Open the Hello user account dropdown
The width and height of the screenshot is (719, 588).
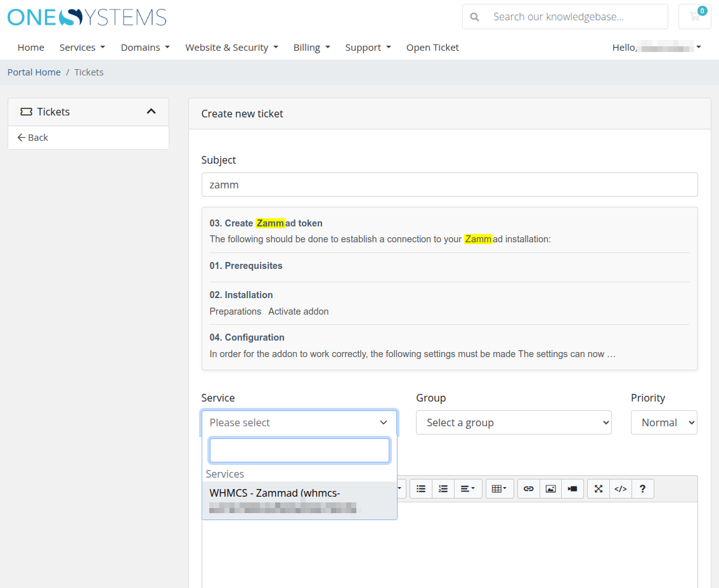pyautogui.click(x=657, y=48)
